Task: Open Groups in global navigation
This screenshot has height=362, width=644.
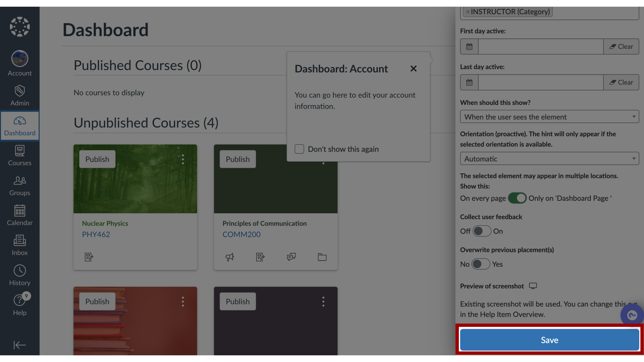Action: coord(20,186)
